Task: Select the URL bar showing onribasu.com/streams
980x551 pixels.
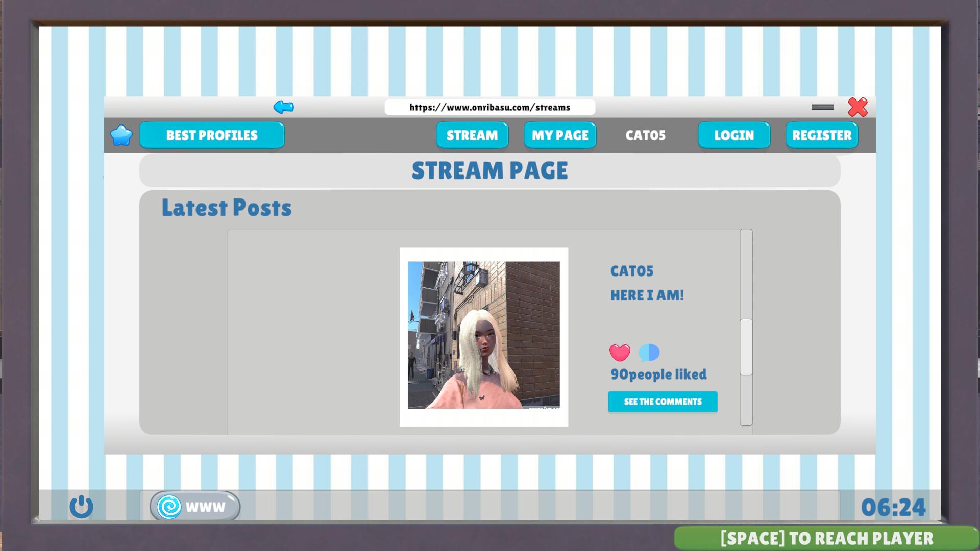Action: tap(489, 107)
